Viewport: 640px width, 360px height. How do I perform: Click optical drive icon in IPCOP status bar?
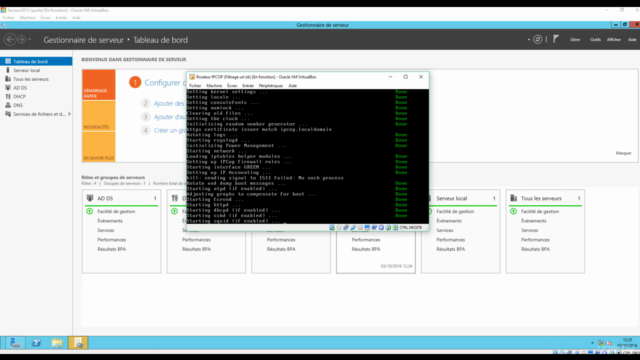(x=339, y=228)
